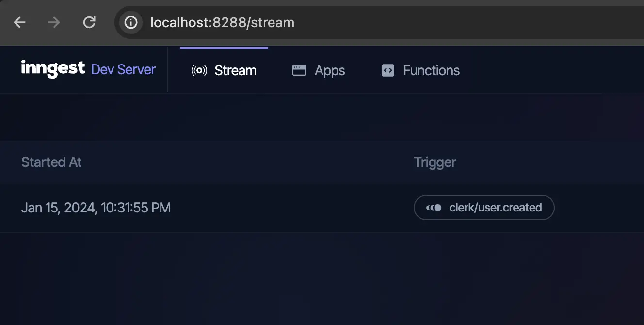Switch to the Stream tab
644x325 pixels.
coord(224,70)
